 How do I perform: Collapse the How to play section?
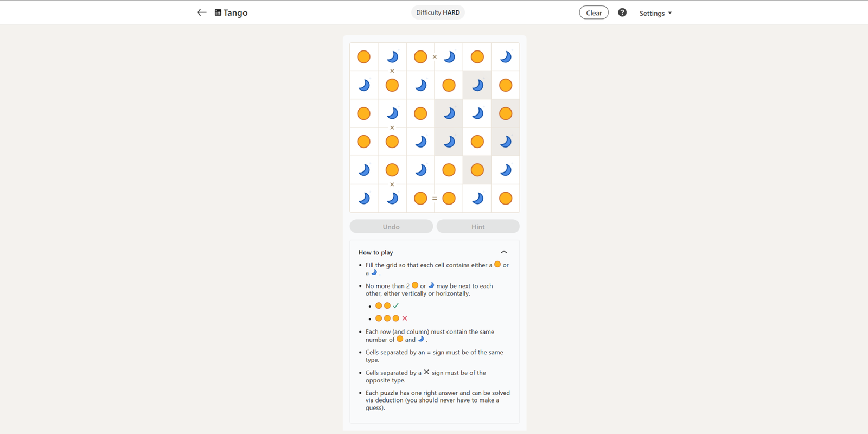click(503, 252)
